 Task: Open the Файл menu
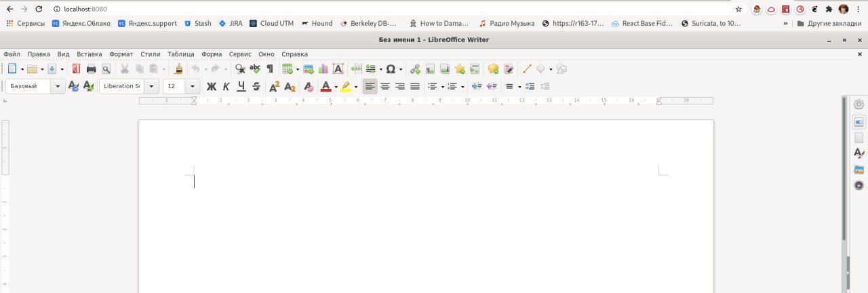click(12, 54)
